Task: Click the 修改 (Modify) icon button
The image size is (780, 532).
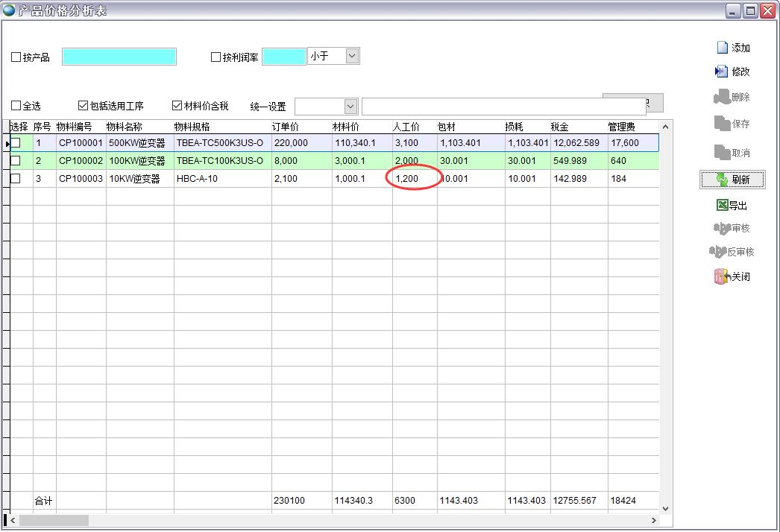Action: 721,72
